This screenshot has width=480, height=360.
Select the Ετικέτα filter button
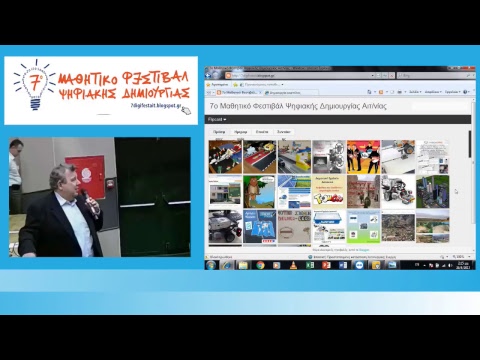(x=262, y=132)
